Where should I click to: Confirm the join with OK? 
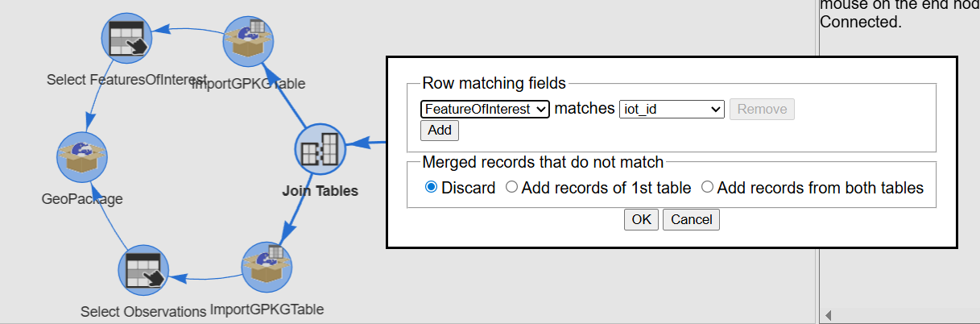641,219
